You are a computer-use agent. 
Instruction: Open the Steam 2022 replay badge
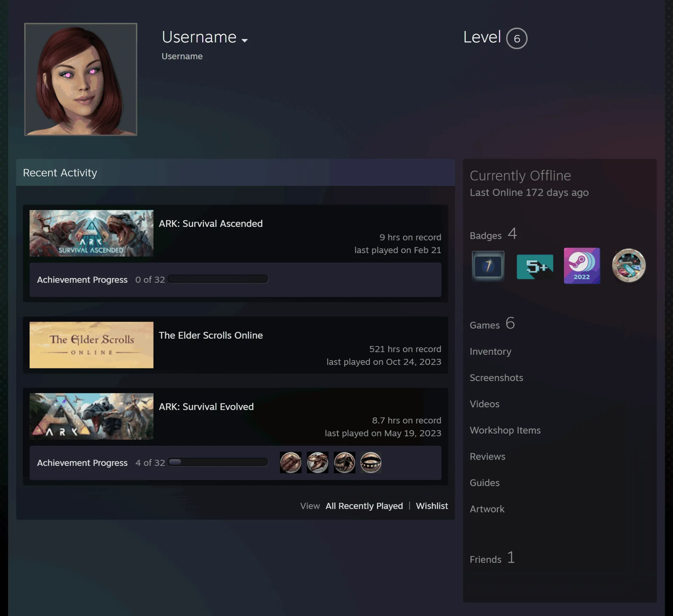582,266
